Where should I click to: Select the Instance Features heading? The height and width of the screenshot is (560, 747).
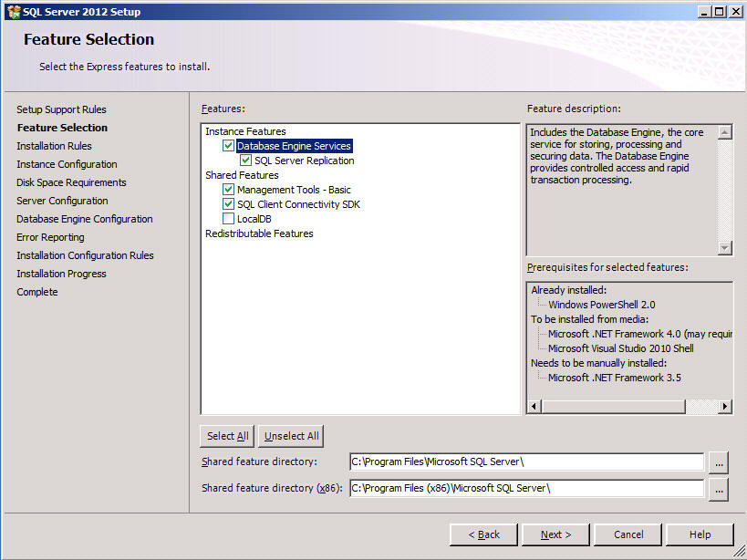[x=245, y=131]
